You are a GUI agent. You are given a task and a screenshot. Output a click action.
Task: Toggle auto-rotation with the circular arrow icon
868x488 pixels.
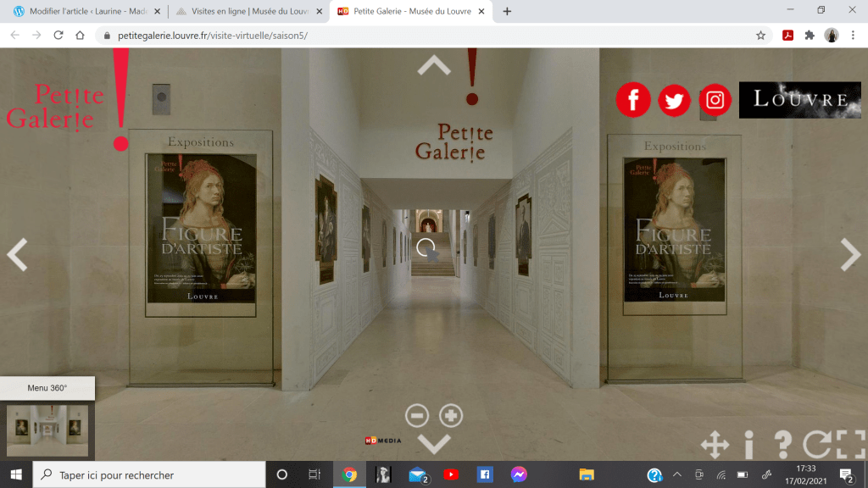tap(818, 445)
